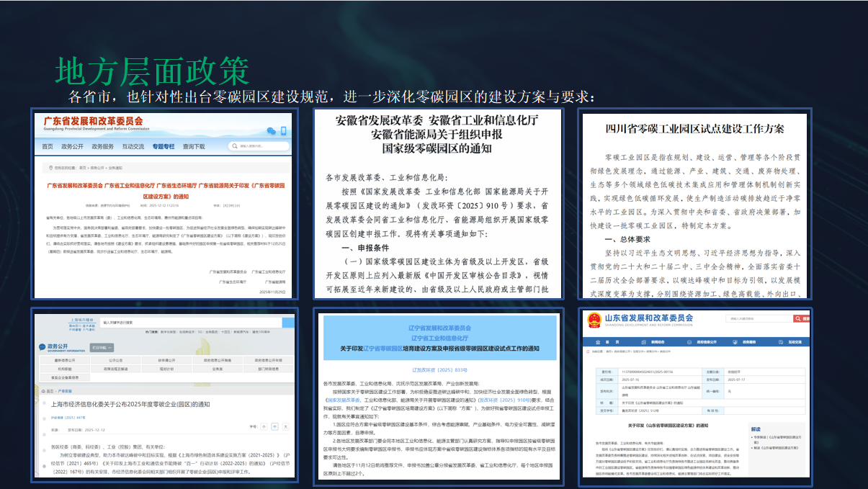
Task: Click 食盐企业备案信息 button on Shanghai page
Action: [65, 377]
